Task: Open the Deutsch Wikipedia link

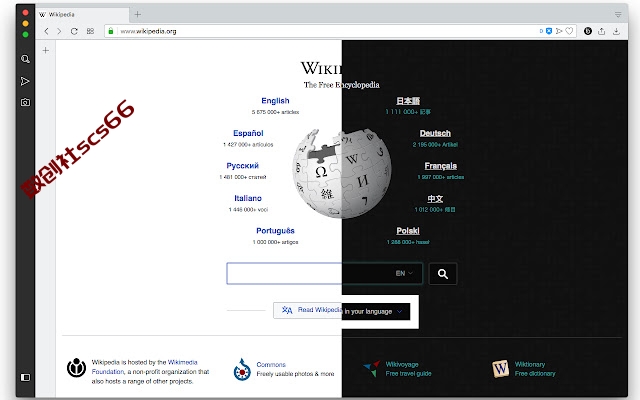Action: (435, 133)
